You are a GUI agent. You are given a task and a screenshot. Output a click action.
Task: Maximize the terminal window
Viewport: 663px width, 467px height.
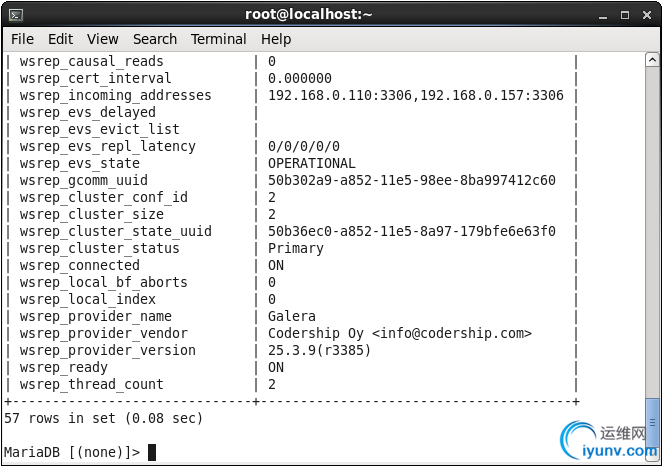tap(625, 16)
